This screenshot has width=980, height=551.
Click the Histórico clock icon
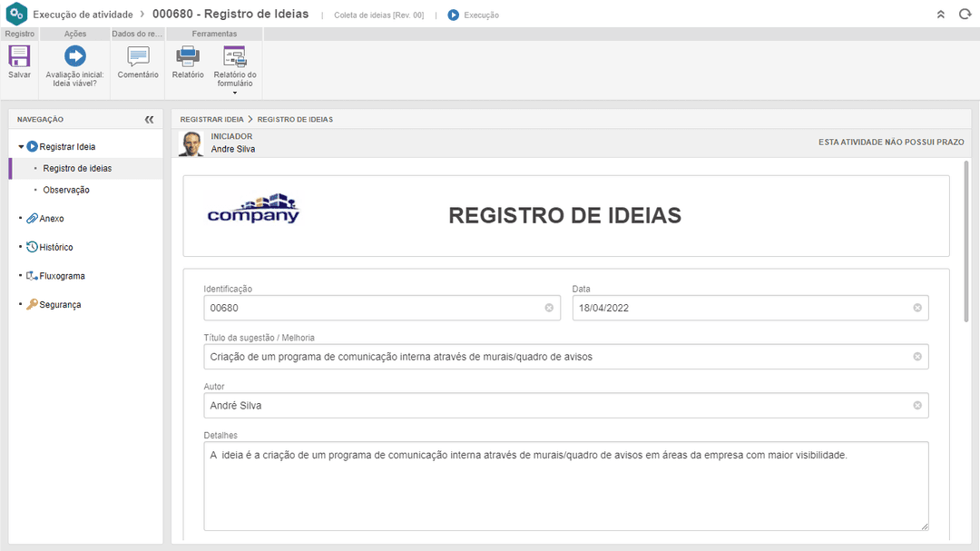(32, 247)
